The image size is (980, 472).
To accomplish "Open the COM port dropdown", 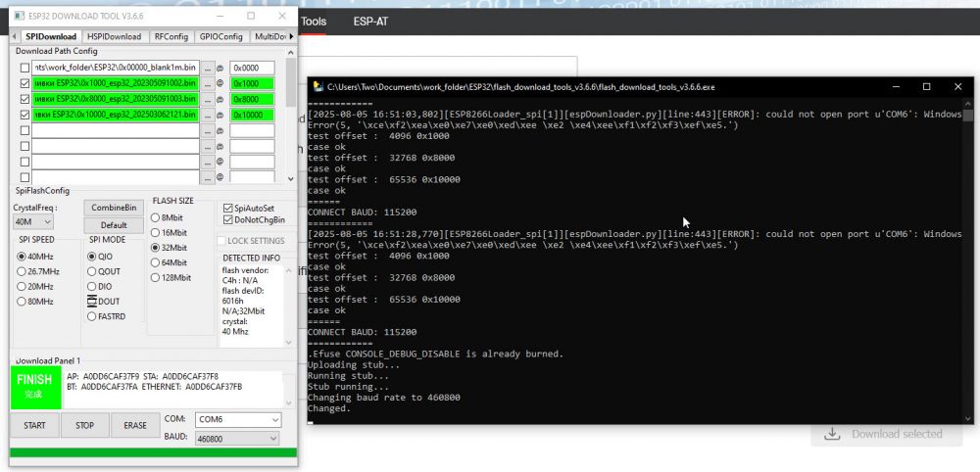I will coord(238,419).
